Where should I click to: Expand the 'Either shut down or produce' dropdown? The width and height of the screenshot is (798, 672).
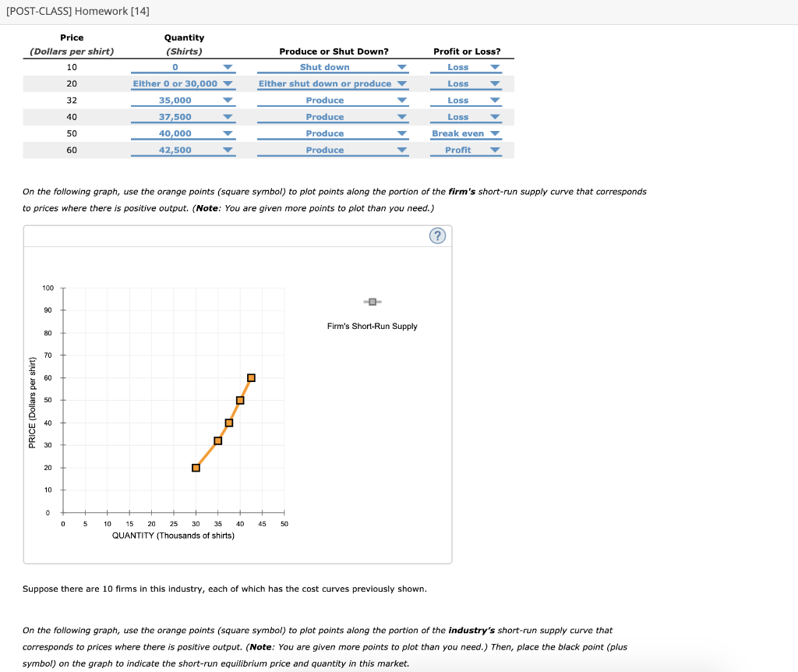[x=333, y=83]
